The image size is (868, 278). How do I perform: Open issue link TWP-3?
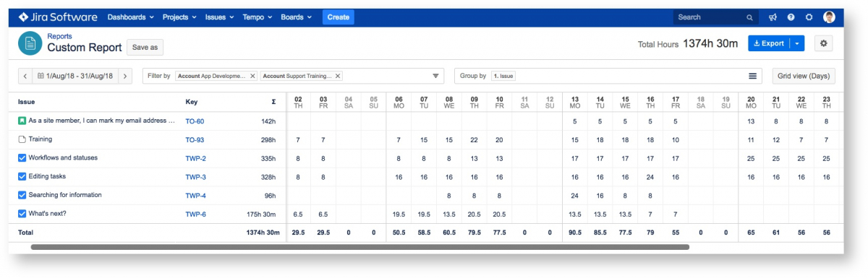click(195, 177)
